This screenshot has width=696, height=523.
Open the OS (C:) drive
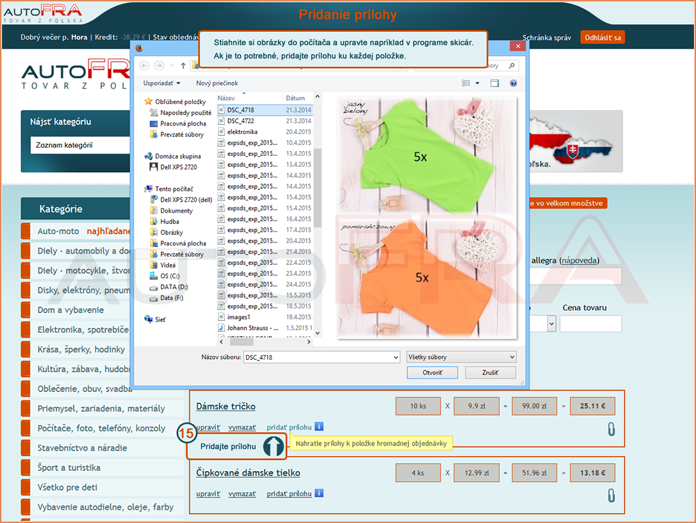(170, 276)
